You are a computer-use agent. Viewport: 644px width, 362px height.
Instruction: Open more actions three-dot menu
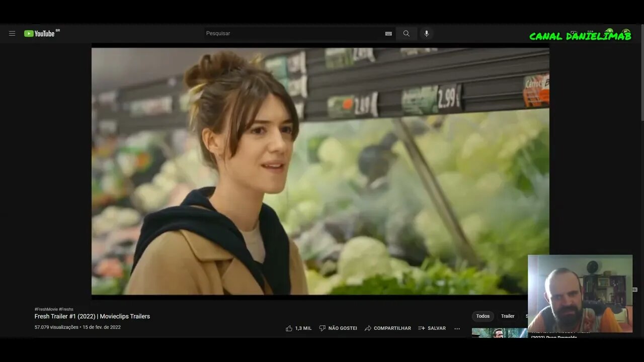[457, 328]
